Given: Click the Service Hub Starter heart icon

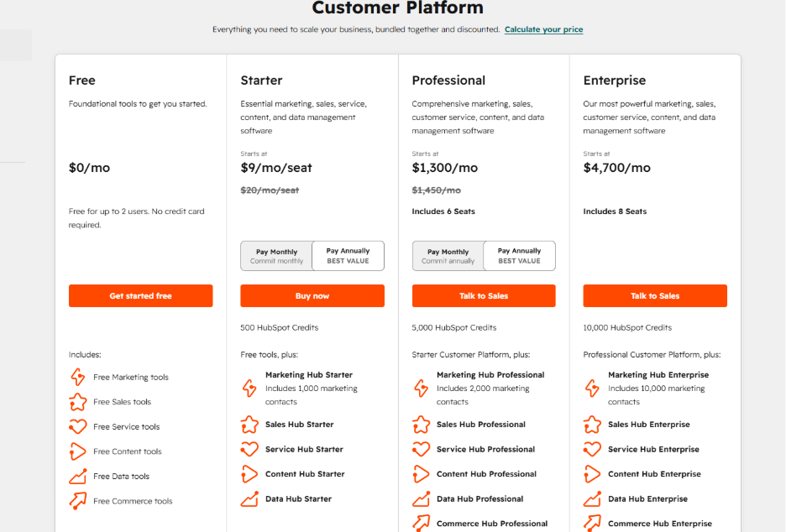Looking at the screenshot, I should pos(249,449).
